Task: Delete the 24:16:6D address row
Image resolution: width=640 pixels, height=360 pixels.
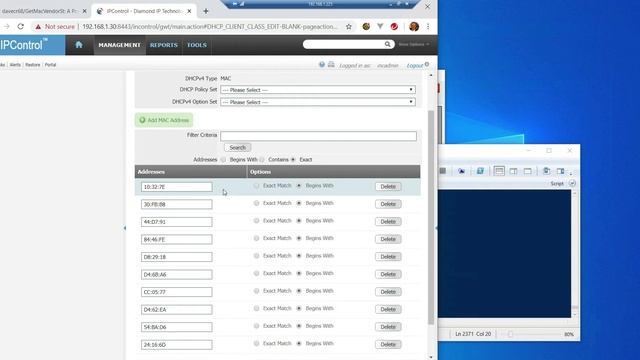Action: [388, 344]
